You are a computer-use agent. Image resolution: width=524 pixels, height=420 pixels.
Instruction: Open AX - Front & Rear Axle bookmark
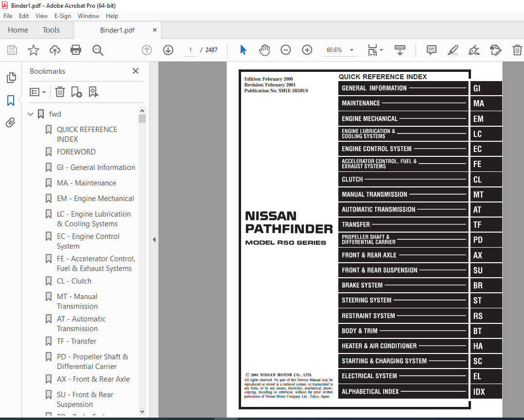[x=93, y=379]
